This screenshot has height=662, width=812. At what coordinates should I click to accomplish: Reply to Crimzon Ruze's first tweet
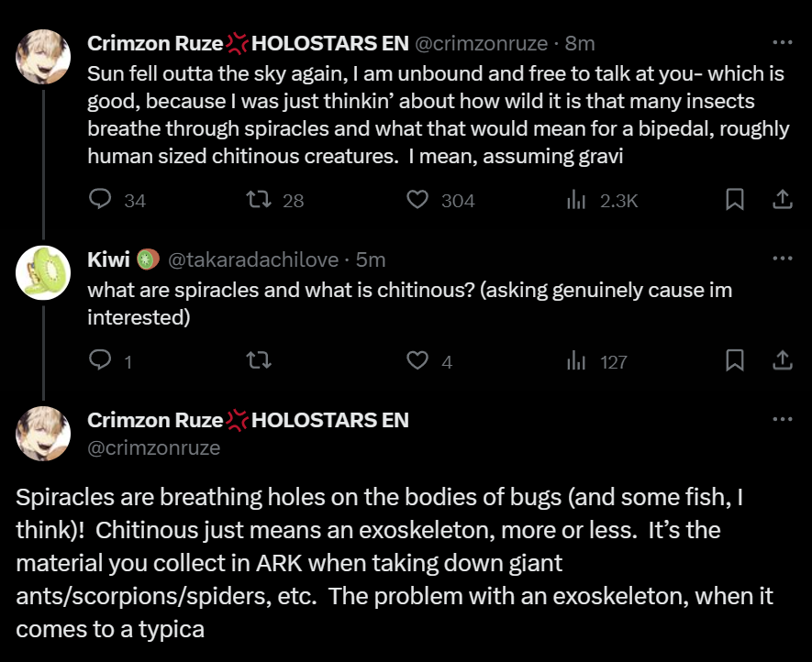[101, 200]
